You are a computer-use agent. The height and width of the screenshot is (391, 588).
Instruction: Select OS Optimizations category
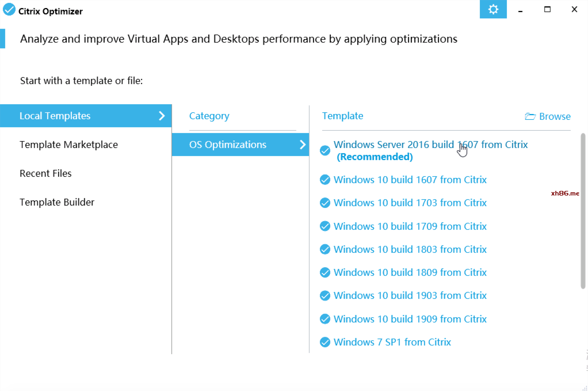(x=240, y=145)
